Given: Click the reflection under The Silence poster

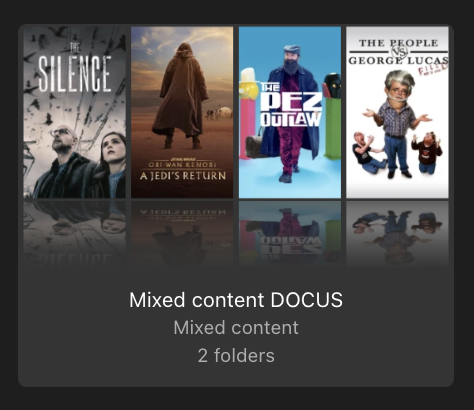Looking at the screenshot, I should [x=75, y=233].
